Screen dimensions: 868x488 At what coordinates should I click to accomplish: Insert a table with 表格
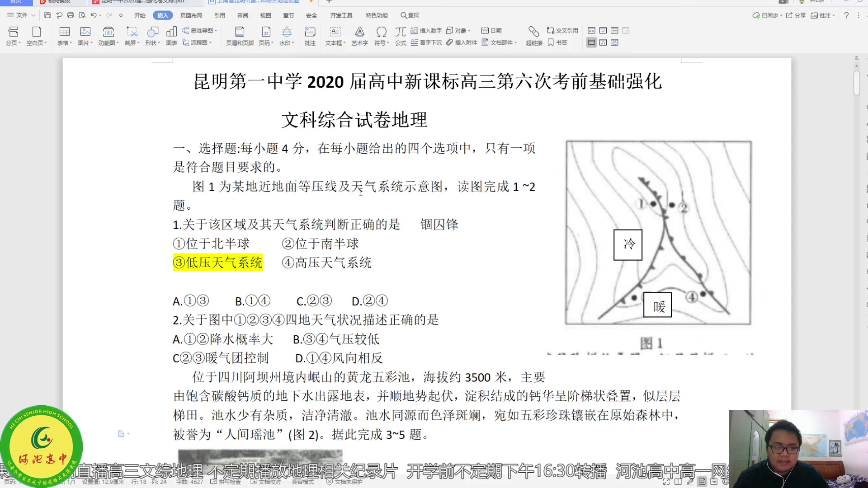pyautogui.click(x=65, y=36)
